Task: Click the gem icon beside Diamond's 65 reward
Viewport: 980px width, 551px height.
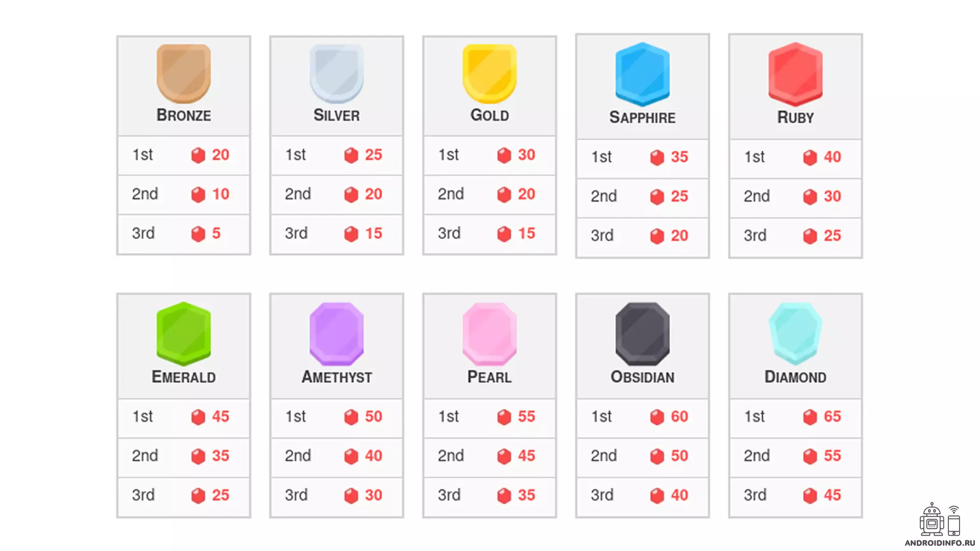Action: pyautogui.click(x=810, y=417)
